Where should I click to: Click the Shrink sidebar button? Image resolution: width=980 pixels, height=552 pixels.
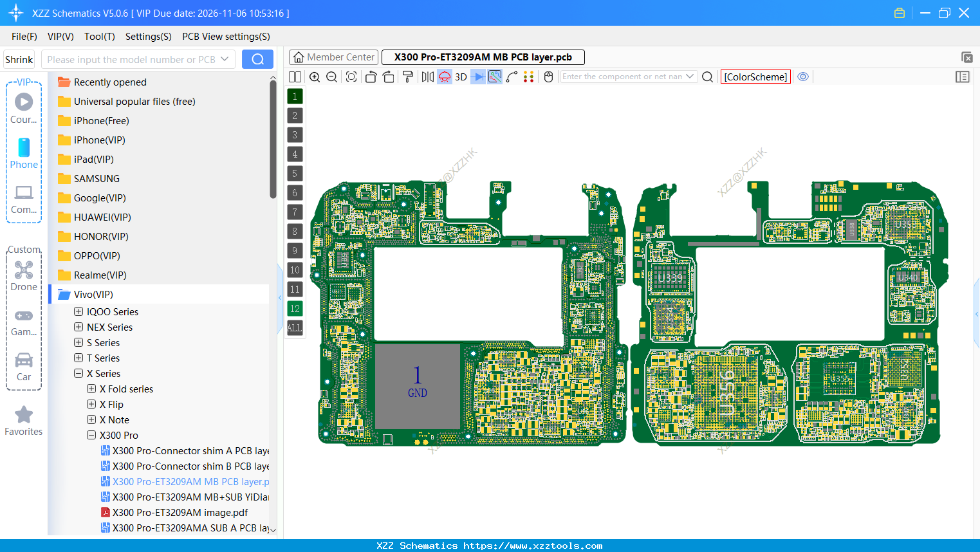tap(19, 59)
